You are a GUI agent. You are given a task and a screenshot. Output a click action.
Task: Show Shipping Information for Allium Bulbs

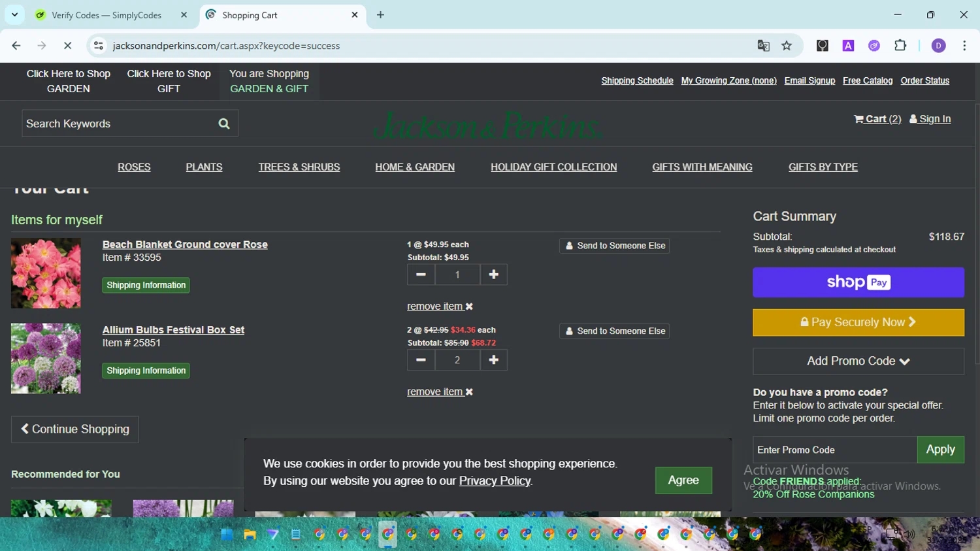146,371
